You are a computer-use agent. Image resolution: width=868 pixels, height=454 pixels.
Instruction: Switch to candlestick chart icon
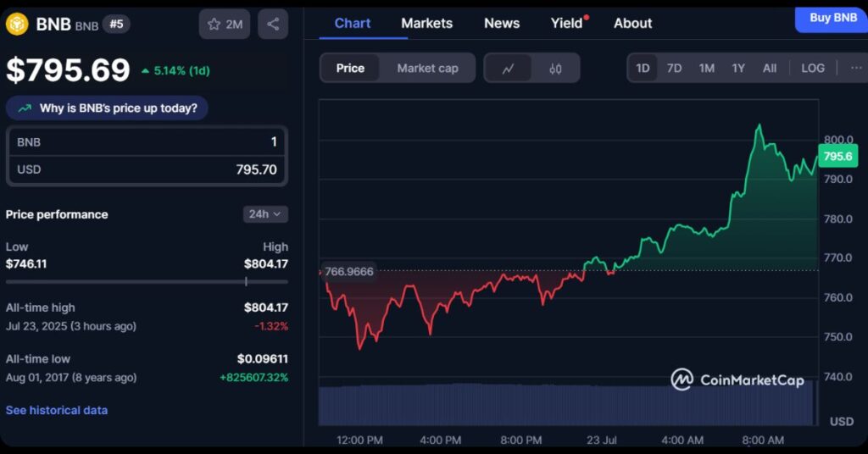point(556,69)
